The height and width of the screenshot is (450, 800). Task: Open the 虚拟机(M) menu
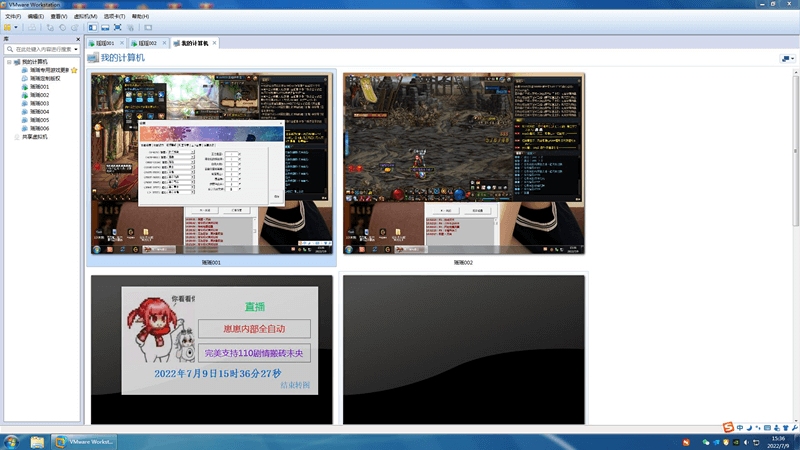(85, 16)
